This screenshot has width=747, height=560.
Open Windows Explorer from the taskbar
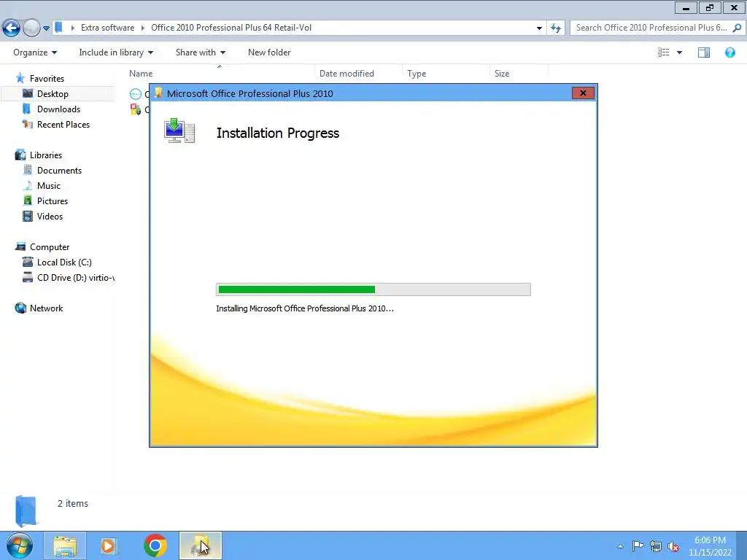click(x=65, y=545)
